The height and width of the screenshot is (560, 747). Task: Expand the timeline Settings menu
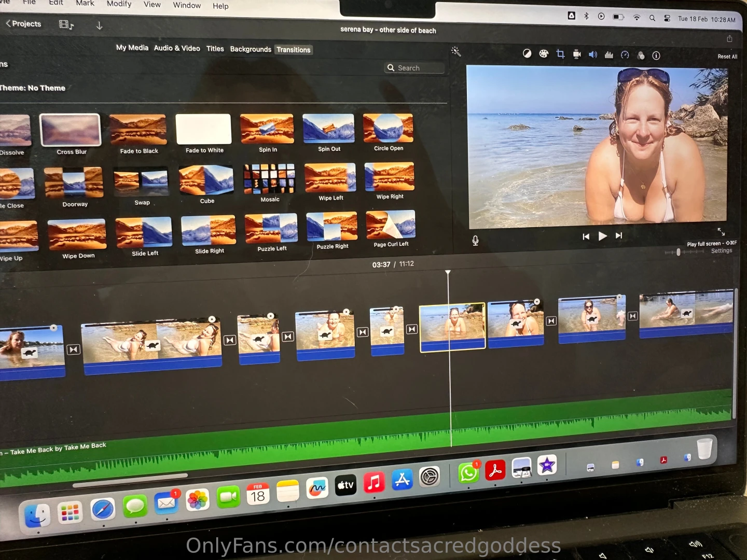722,251
